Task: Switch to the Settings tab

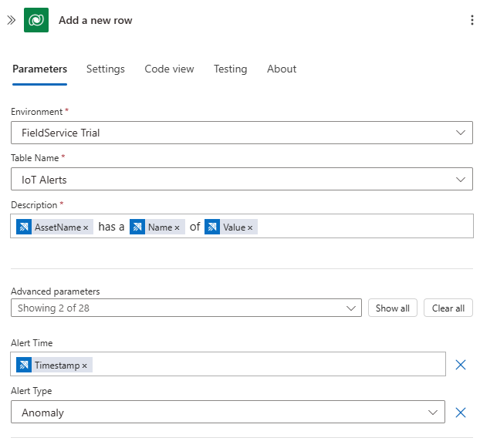Action: [x=106, y=69]
